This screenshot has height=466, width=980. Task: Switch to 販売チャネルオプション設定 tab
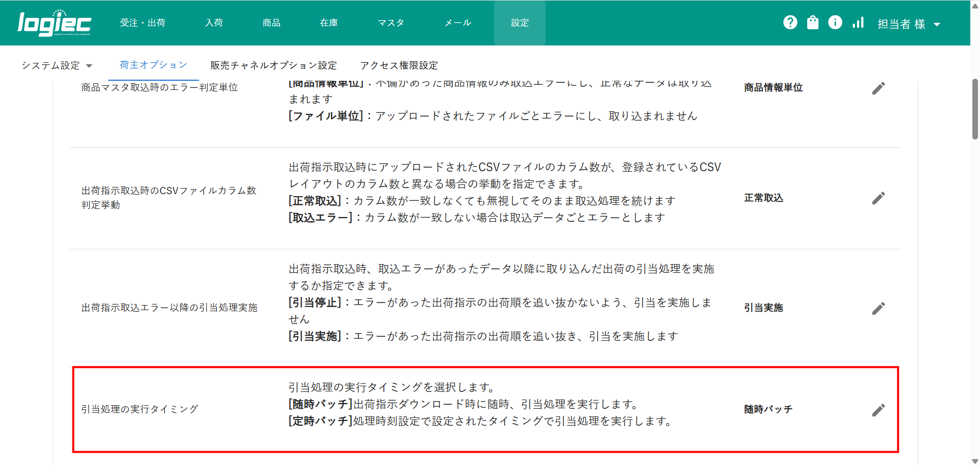274,65
